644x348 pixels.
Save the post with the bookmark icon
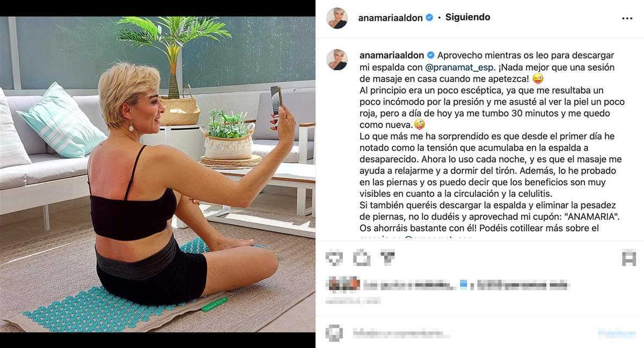(x=628, y=259)
